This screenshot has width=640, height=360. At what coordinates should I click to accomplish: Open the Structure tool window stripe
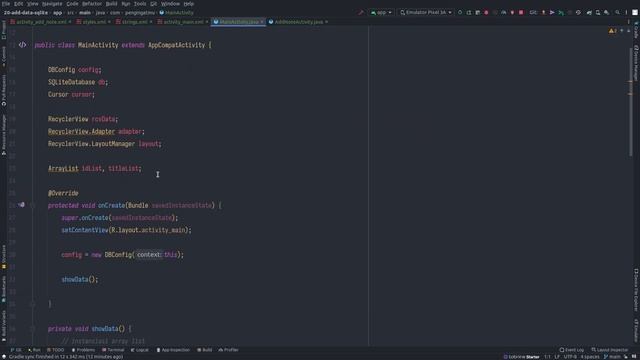(x=4, y=257)
